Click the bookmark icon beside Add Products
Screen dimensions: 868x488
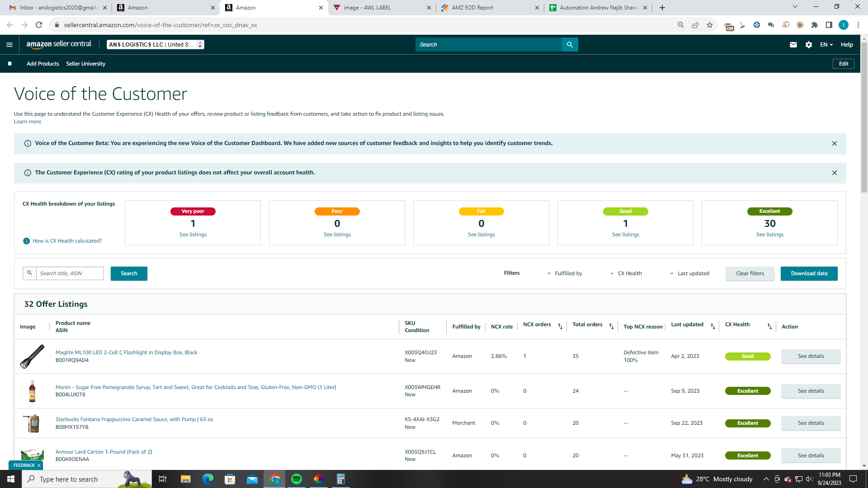[9, 64]
